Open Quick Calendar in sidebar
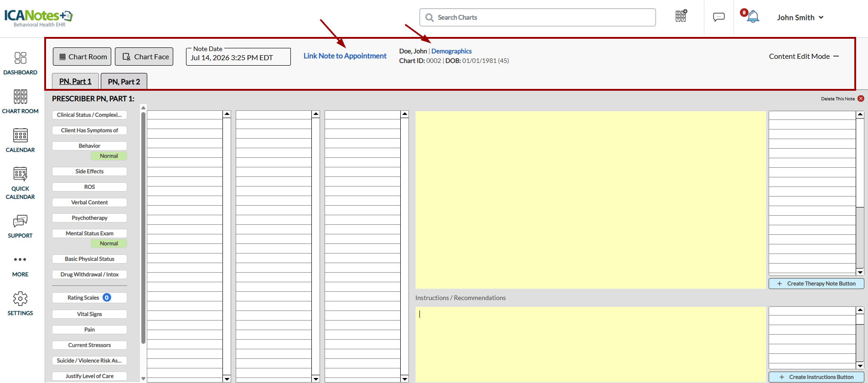The height and width of the screenshot is (383, 868). click(20, 183)
